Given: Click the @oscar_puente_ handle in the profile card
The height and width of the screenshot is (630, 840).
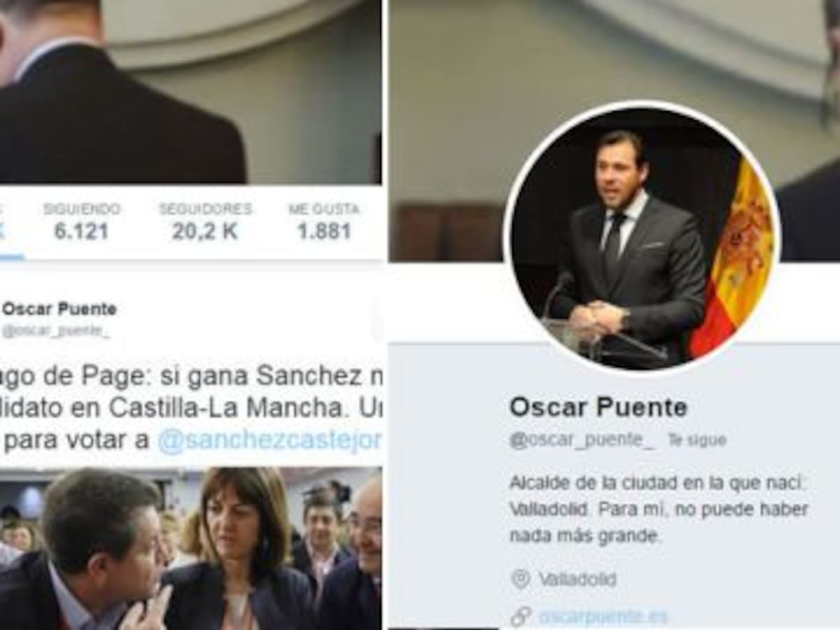Looking at the screenshot, I should coord(582,440).
